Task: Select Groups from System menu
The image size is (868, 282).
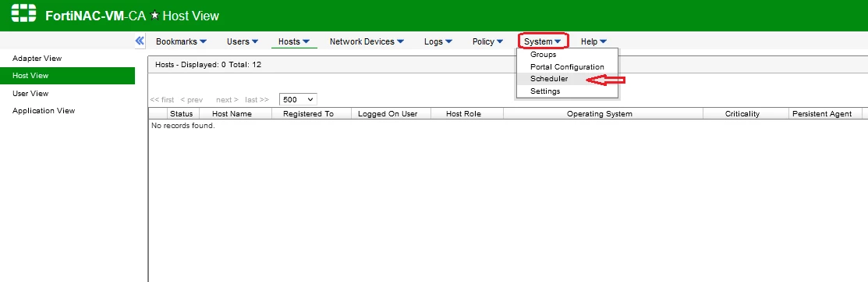Action: click(x=567, y=55)
